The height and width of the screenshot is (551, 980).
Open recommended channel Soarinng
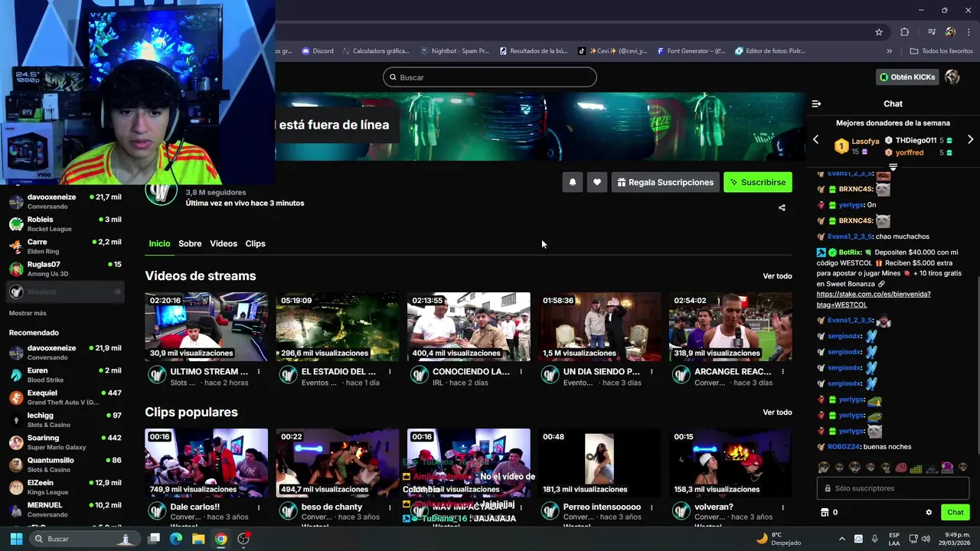pos(65,442)
